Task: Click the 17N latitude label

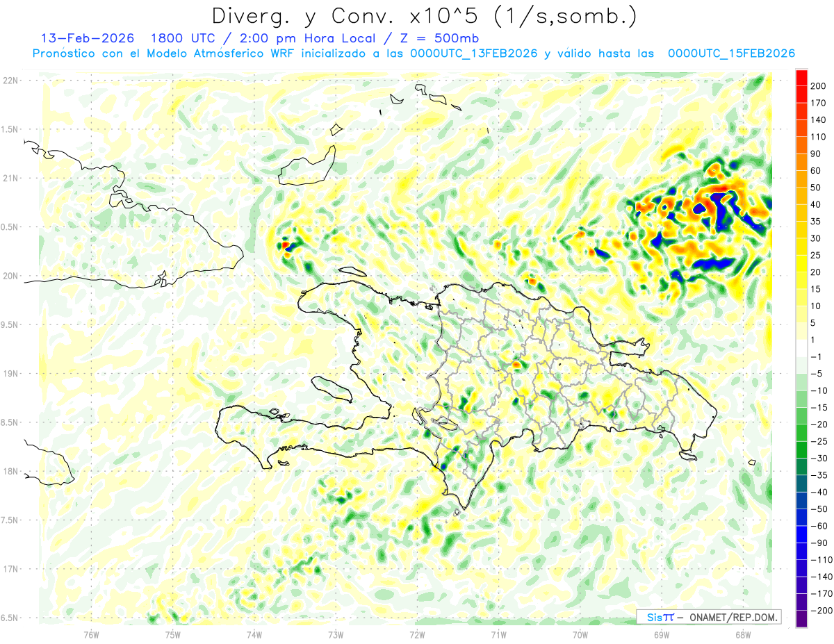Action: tap(10, 569)
